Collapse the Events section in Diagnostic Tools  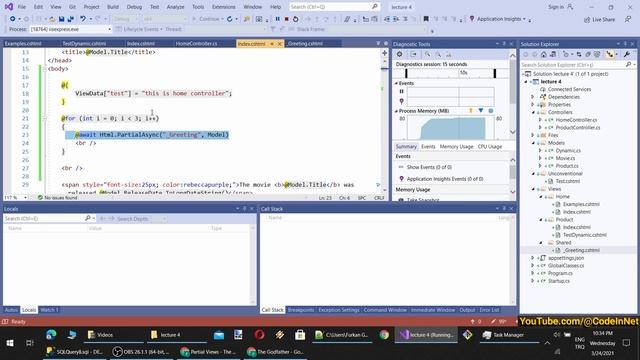[396, 83]
